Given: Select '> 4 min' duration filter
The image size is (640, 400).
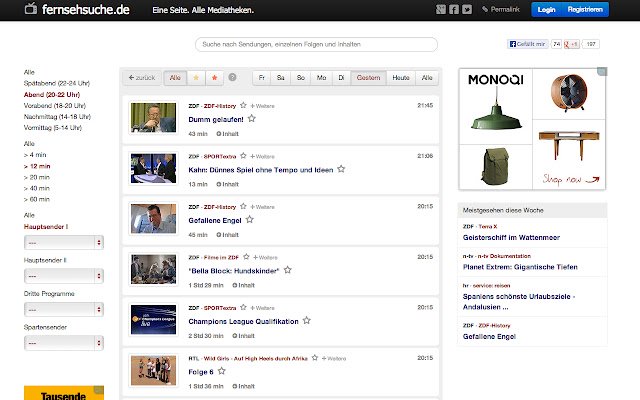Looking at the screenshot, I should tap(35, 155).
